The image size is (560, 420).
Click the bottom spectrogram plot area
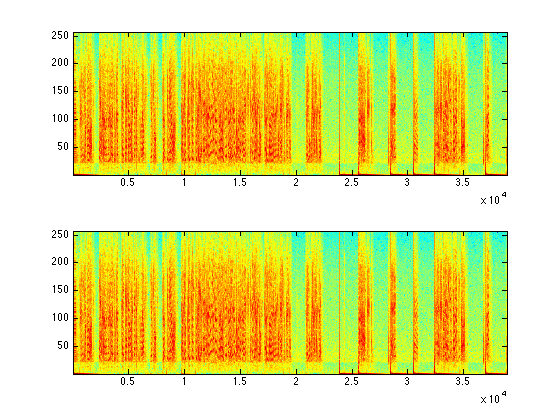point(290,303)
